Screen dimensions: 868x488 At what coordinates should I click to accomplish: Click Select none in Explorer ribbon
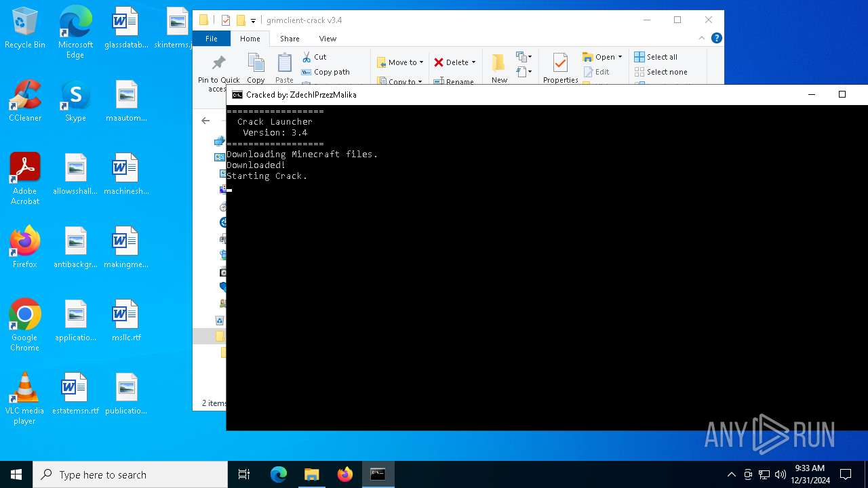pyautogui.click(x=661, y=72)
